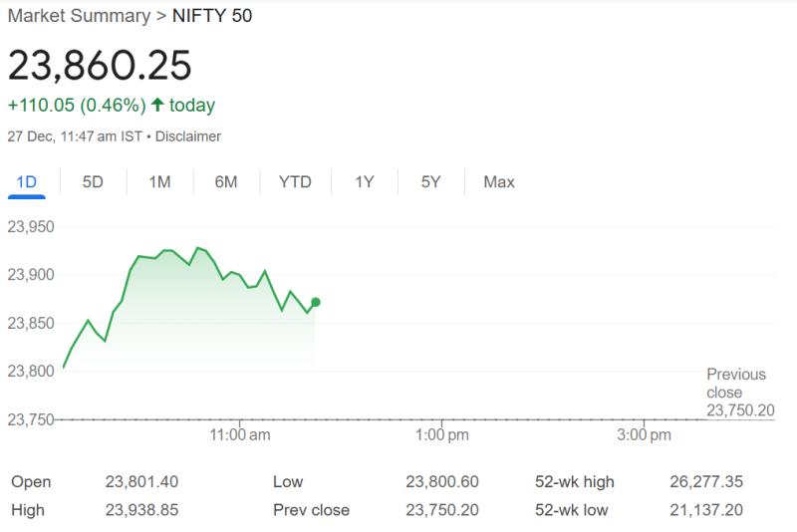Switch to the 5Y chart view
Viewport: 797px width, 532px height.
tap(430, 182)
